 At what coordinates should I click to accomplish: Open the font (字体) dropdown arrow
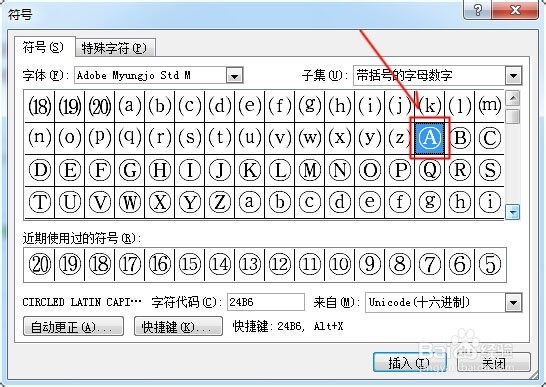pos(234,75)
